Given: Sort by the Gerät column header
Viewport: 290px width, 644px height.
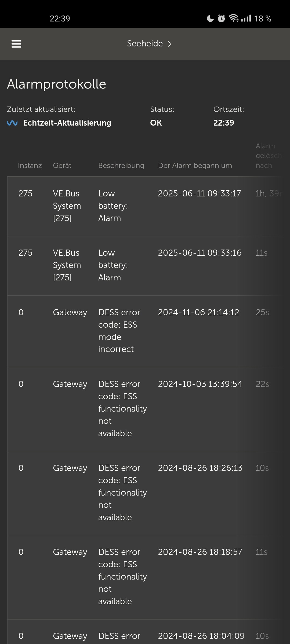Looking at the screenshot, I should [62, 166].
